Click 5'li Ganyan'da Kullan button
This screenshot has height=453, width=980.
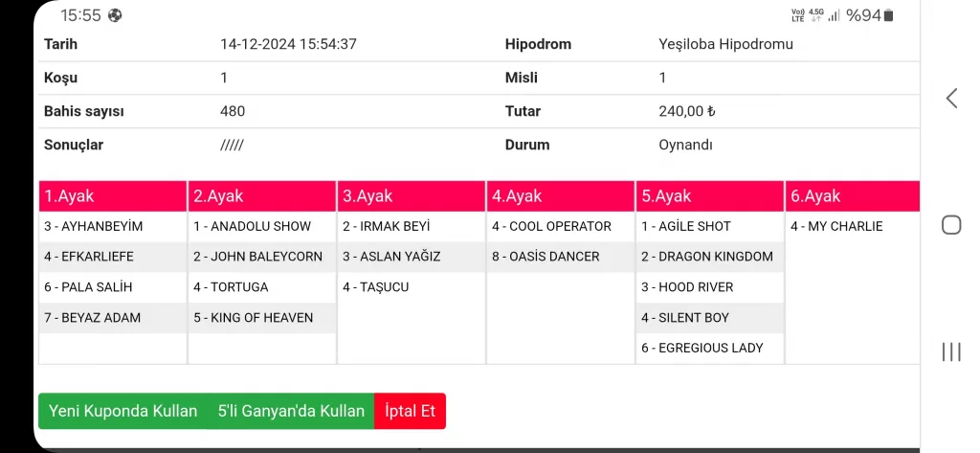pos(291,411)
